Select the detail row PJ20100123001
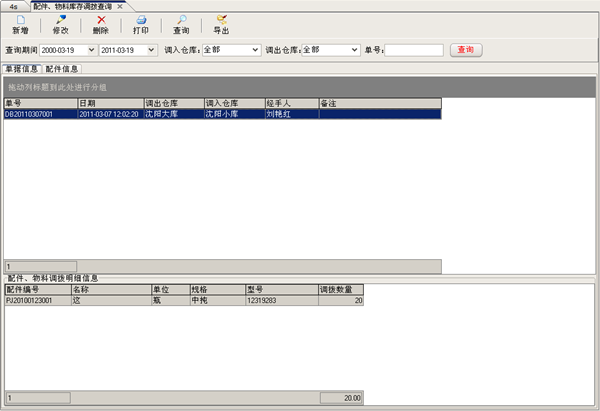The image size is (600, 411). (x=36, y=300)
